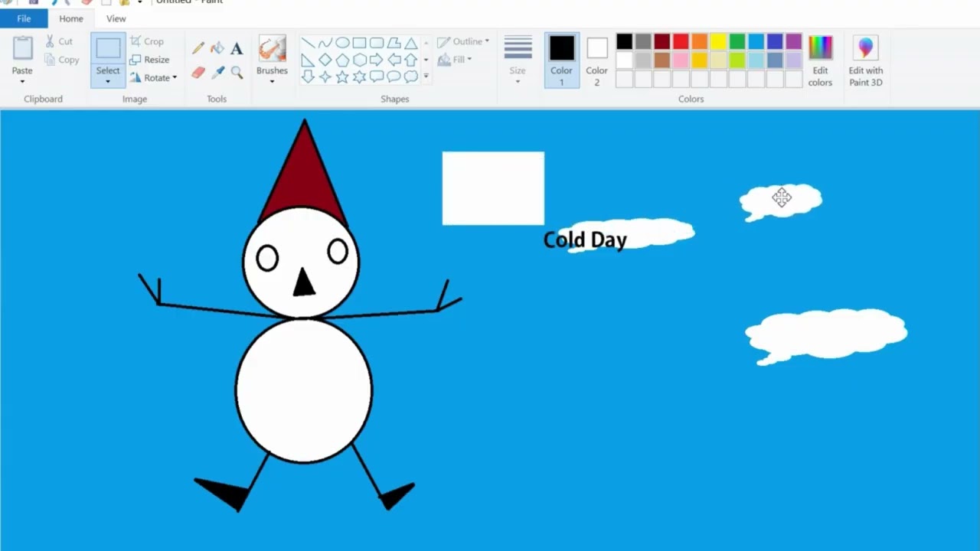Open the File menu
The height and width of the screenshot is (551, 980).
click(24, 18)
